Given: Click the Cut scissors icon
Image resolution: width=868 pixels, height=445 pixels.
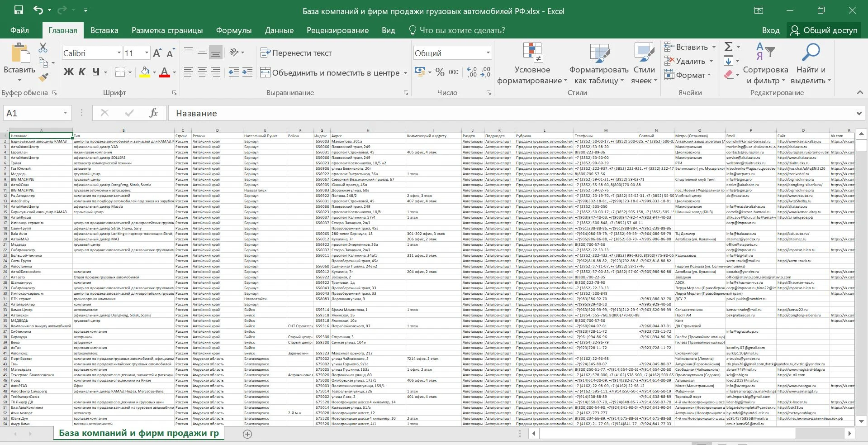Looking at the screenshot, I should 43,48.
